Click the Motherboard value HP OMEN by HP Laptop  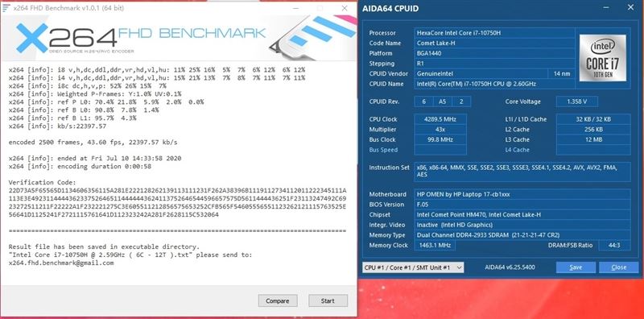[x=522, y=194]
